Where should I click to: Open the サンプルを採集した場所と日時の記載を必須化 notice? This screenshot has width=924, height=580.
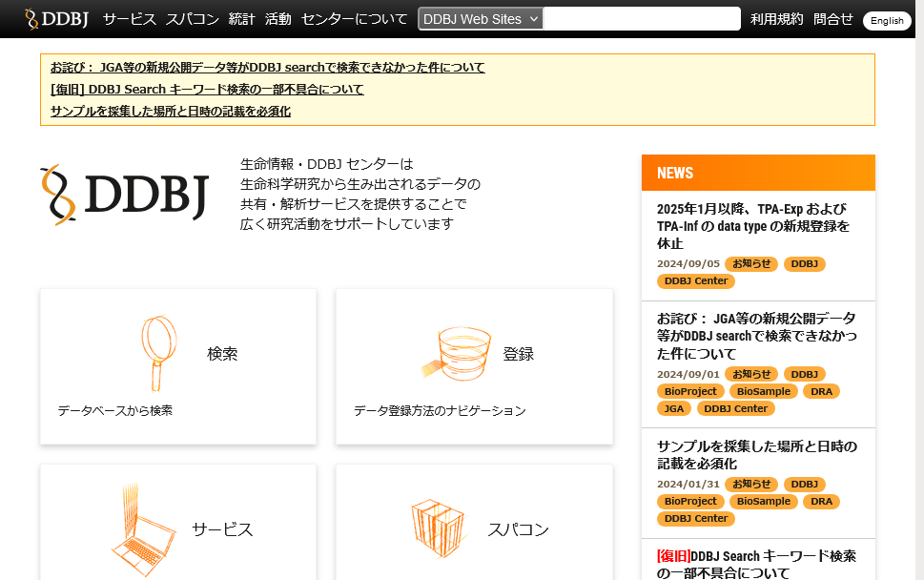pos(171,111)
